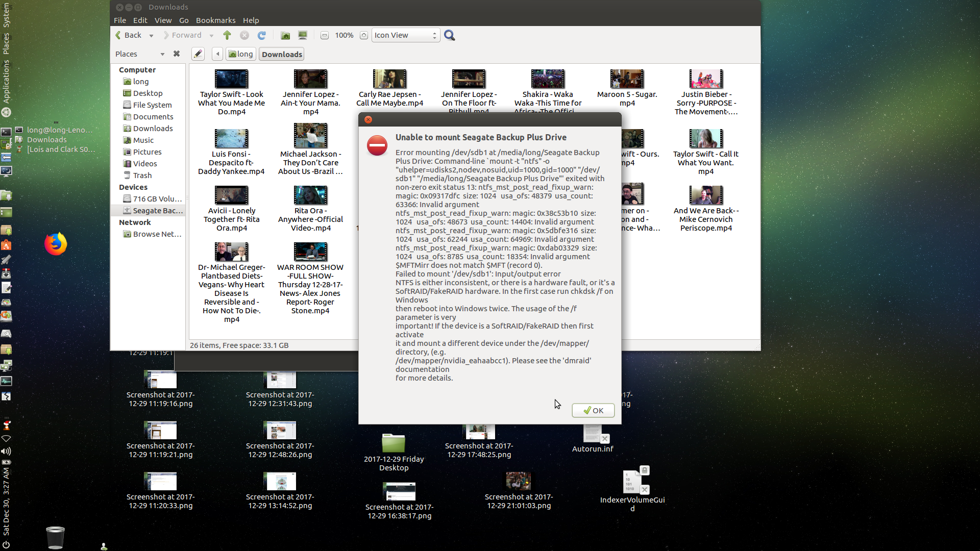Click the Downloads breadcrumb location label
The width and height of the screenshot is (980, 551).
pos(281,54)
